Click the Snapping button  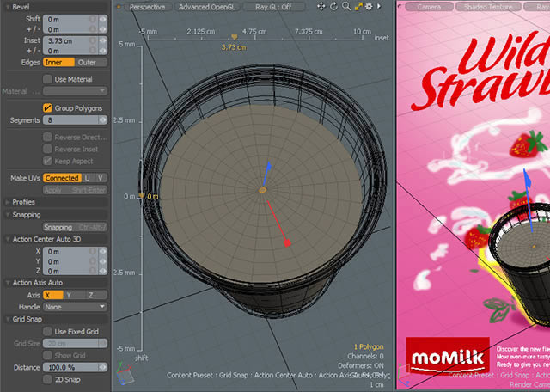(x=75, y=228)
